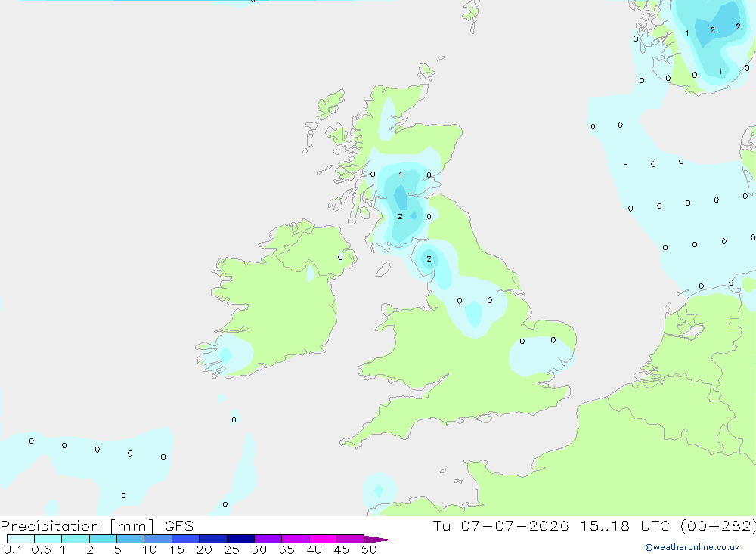Click the '0.1' legend scale label
The height and width of the screenshot is (554, 756).
pos(13,549)
